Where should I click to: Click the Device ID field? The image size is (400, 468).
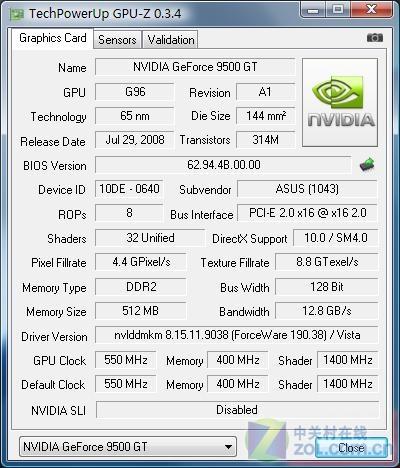(129, 189)
